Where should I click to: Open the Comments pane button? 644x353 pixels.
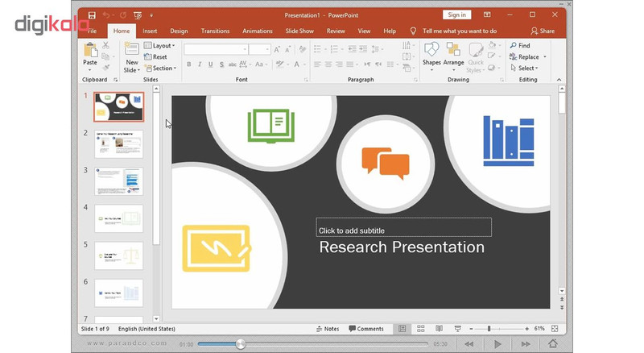point(366,329)
